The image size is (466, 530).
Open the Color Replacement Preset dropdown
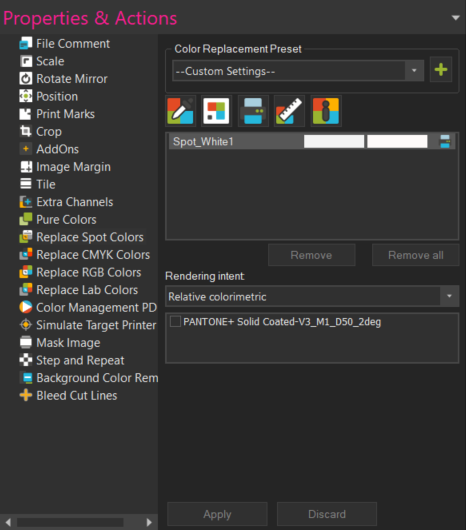[x=298, y=71]
